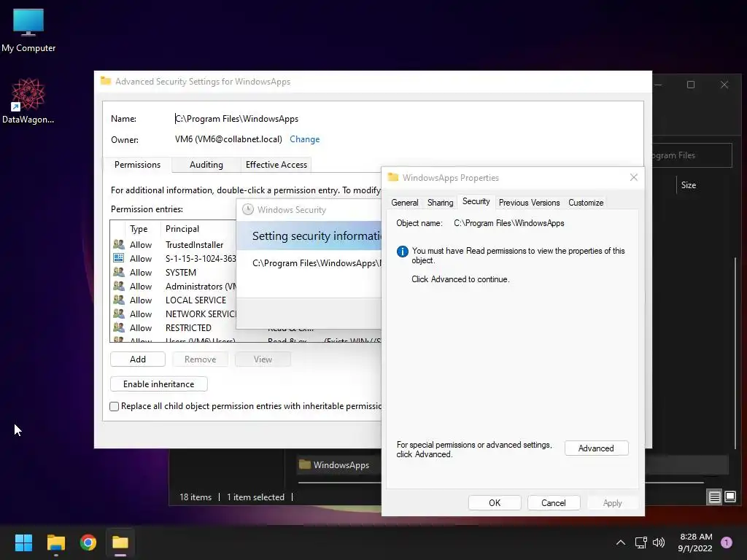Select the TrustedInstaller permission entry icon

[119, 245]
